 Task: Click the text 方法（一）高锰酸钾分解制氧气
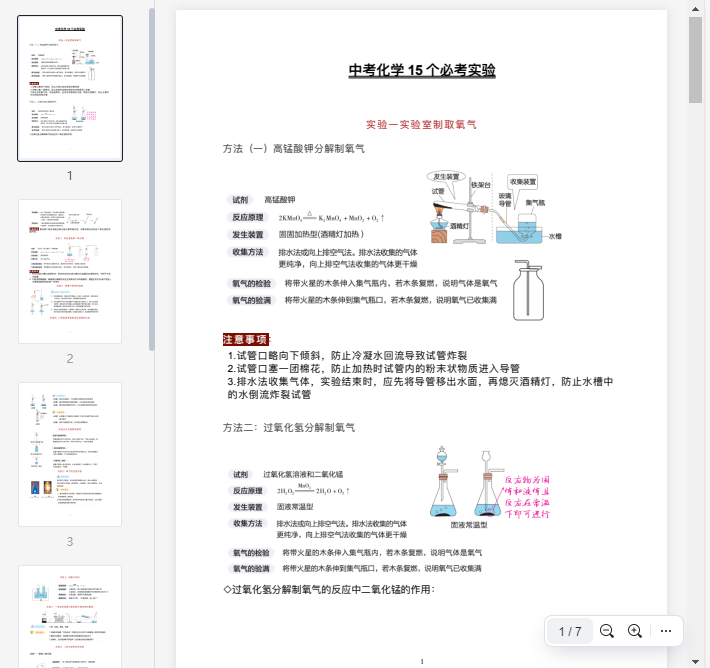293,149
